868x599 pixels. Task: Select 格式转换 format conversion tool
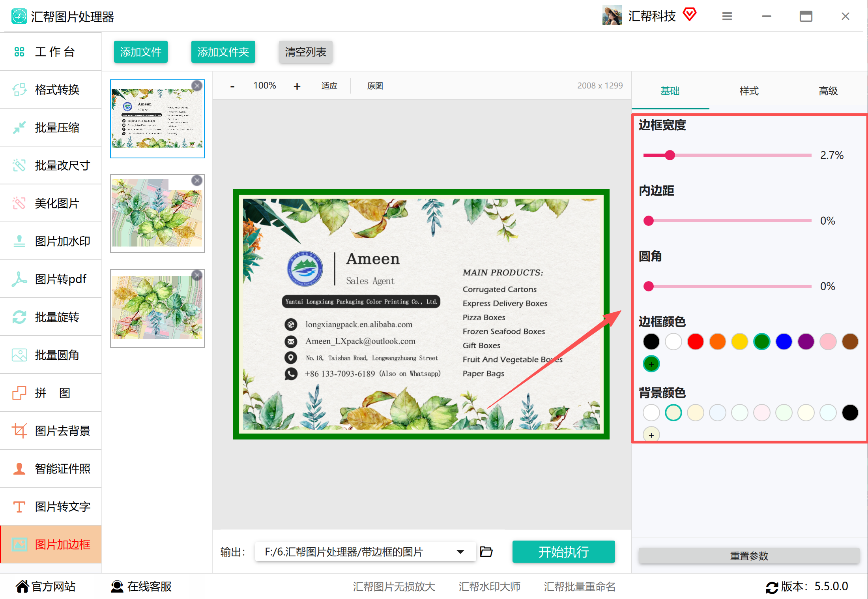pos(51,90)
